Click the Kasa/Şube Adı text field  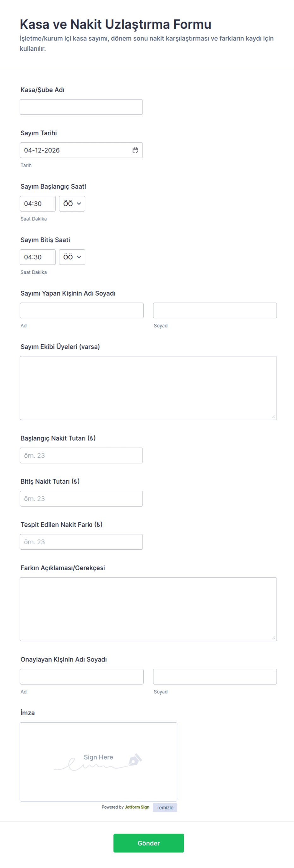click(81, 107)
